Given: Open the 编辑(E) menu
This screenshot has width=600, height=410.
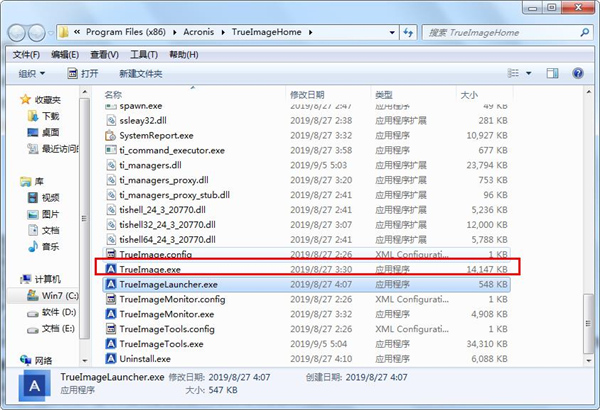Looking at the screenshot, I should [65, 55].
